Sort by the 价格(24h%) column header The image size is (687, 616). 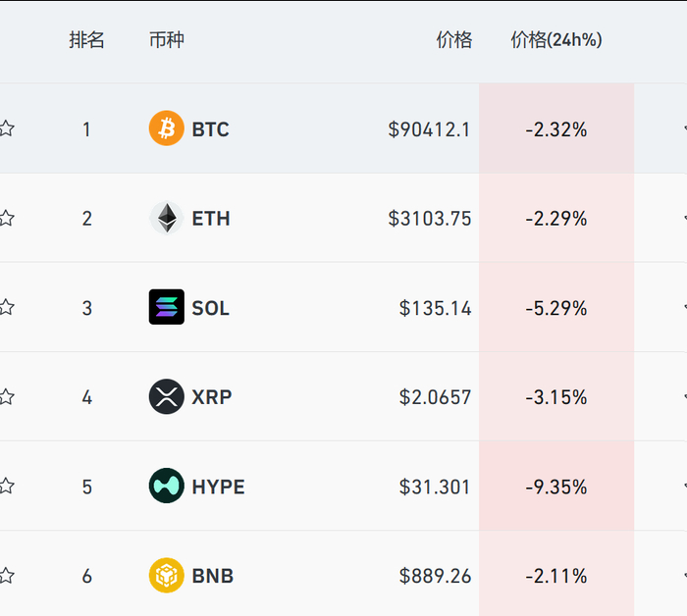(x=556, y=40)
